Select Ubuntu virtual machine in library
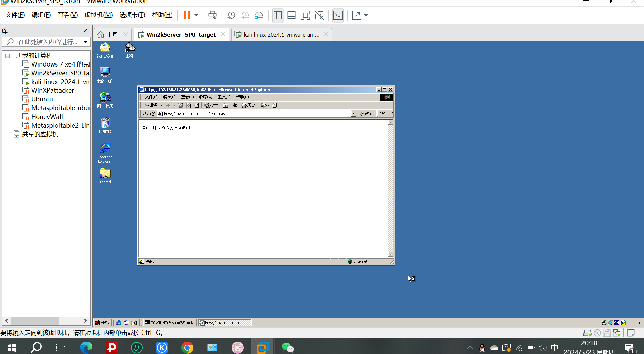The height and width of the screenshot is (354, 644). pos(38,99)
